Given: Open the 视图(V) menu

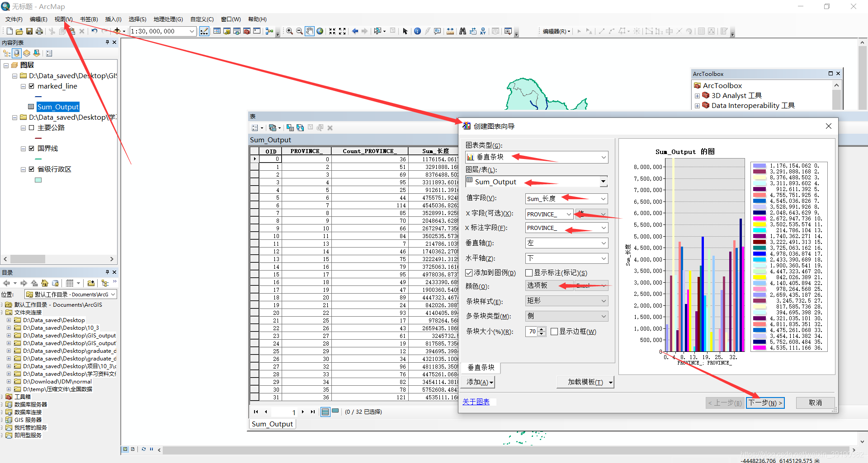Looking at the screenshot, I should [x=63, y=19].
